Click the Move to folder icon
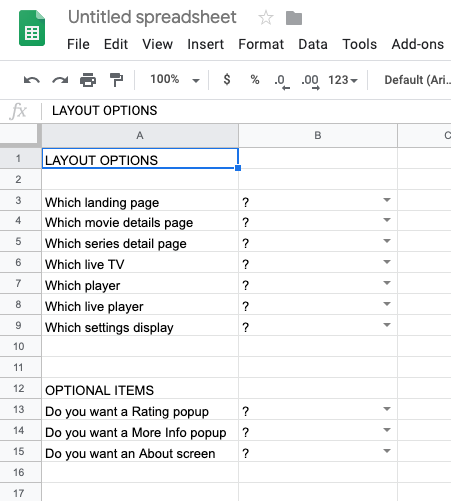This screenshot has width=451, height=501. [x=294, y=18]
